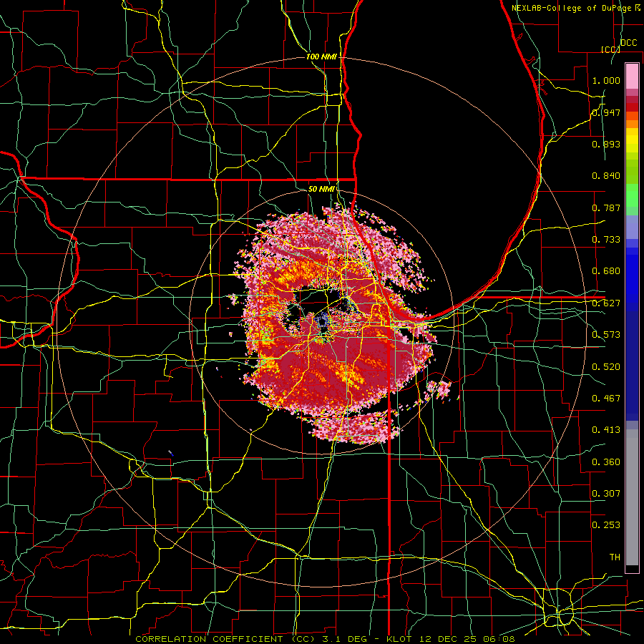This screenshot has width=644, height=644.
Task: Click the 100 NMI range ring label
Action: point(321,57)
